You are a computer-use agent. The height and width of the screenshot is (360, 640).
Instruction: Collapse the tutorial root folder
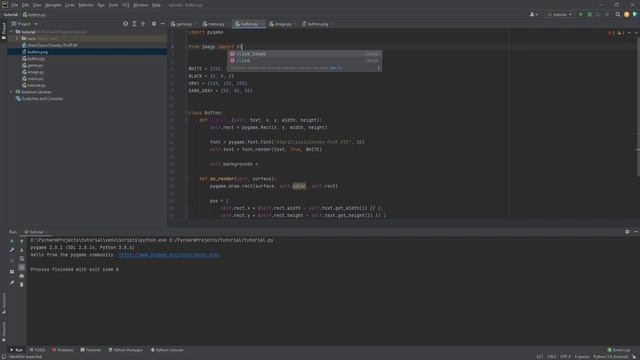click(12, 31)
